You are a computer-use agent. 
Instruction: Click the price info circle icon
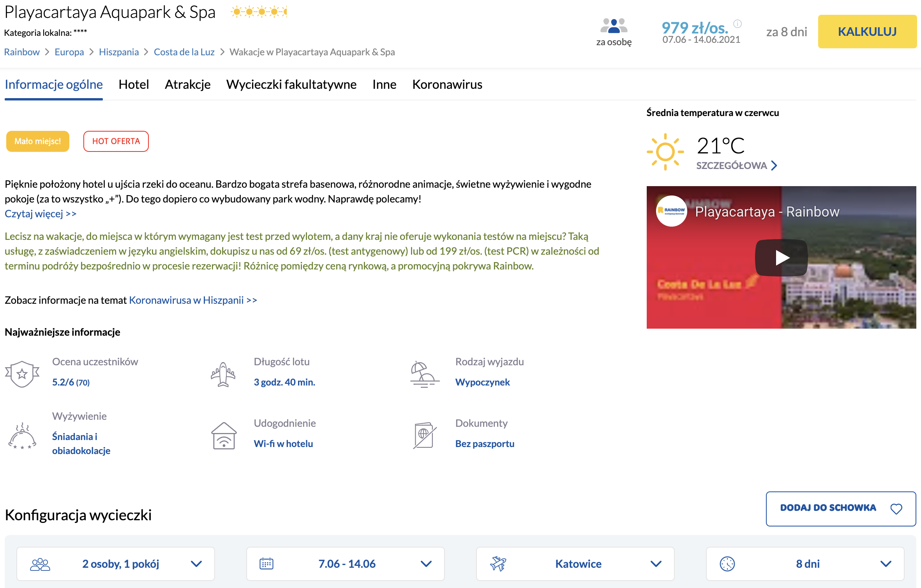[x=737, y=24]
